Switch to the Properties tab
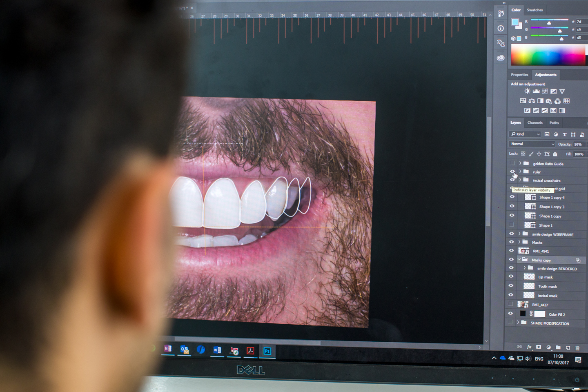The image size is (588, 392). coord(519,75)
